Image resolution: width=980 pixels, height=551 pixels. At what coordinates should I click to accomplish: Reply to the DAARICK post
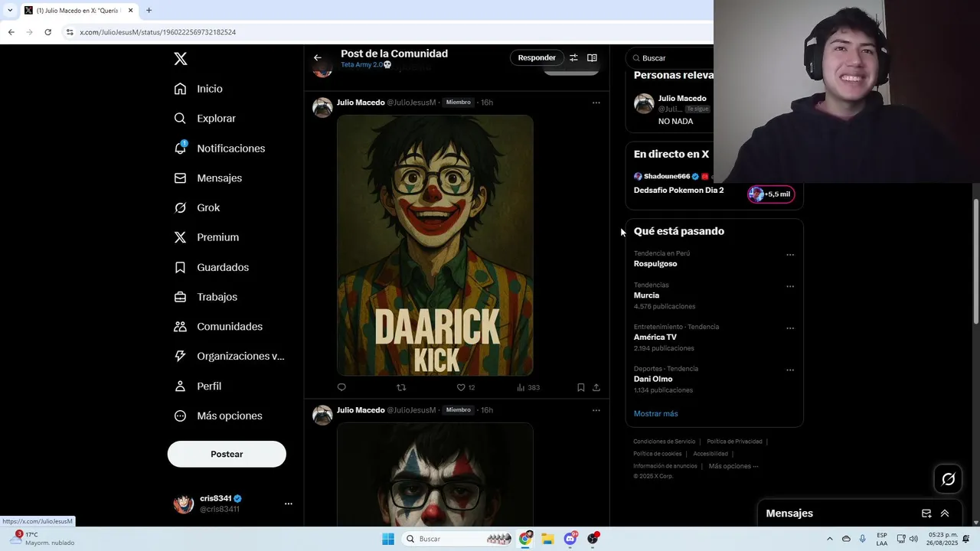point(341,387)
